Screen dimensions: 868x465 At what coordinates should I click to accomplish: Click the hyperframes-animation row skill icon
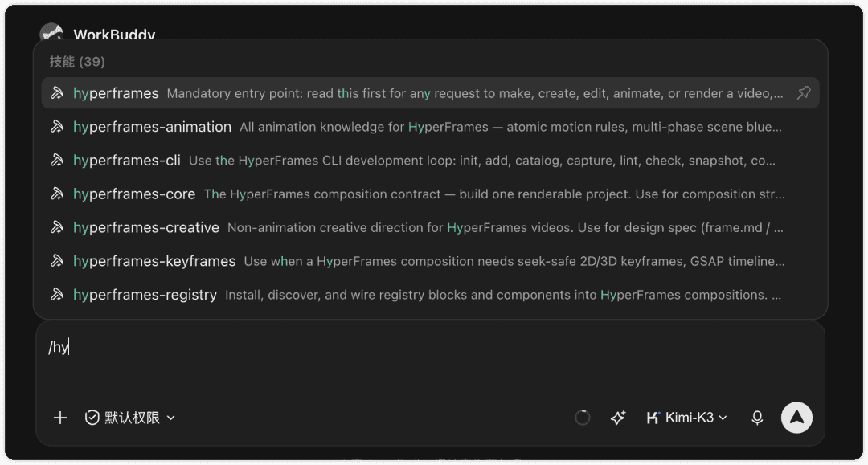(57, 127)
